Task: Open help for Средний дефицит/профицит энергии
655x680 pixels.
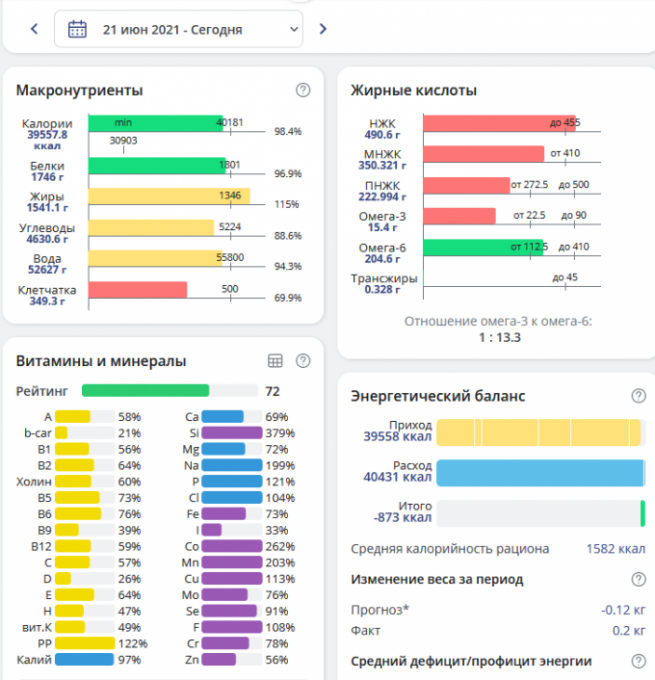Action: tap(638, 661)
